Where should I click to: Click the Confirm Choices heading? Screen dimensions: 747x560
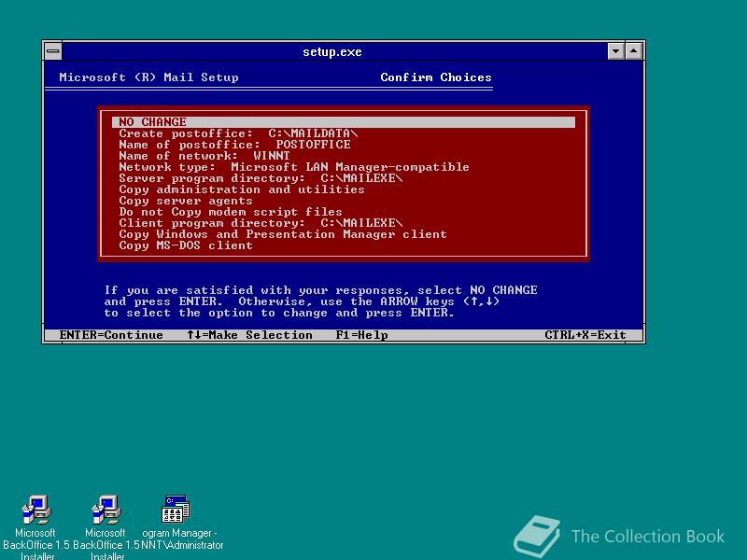tap(436, 77)
